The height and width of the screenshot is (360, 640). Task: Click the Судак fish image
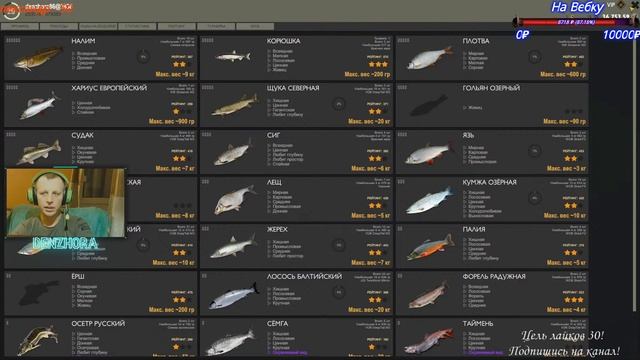point(40,152)
